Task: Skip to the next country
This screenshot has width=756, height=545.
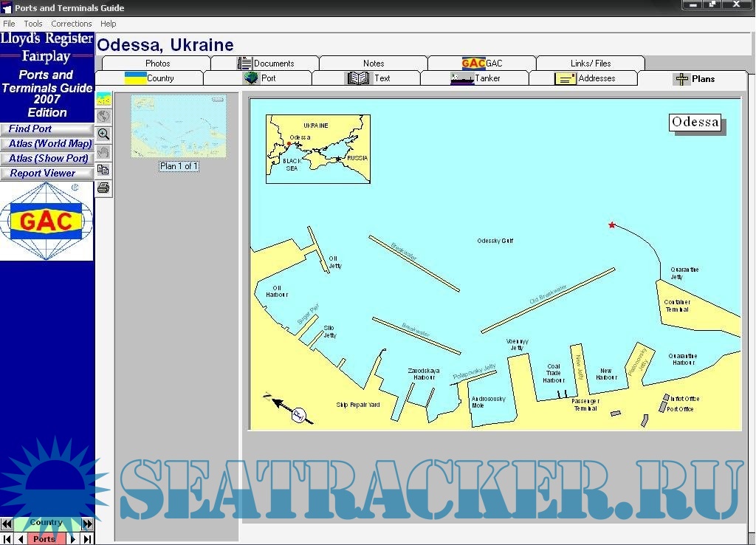Action: (87, 524)
